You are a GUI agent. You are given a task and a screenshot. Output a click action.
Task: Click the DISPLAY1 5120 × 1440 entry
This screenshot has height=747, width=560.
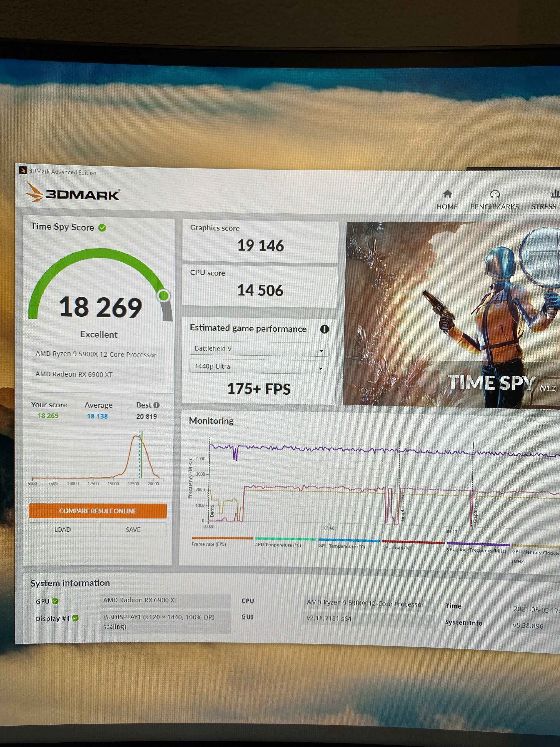[165, 622]
